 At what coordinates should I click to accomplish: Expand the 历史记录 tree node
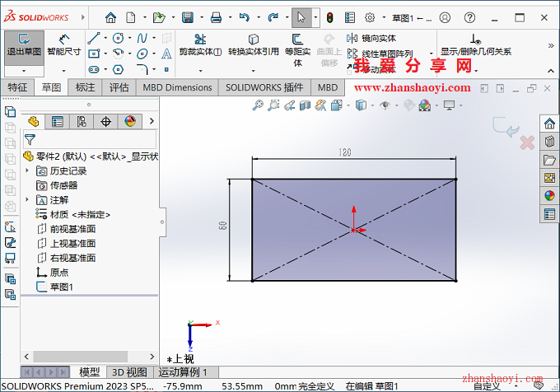(27, 170)
